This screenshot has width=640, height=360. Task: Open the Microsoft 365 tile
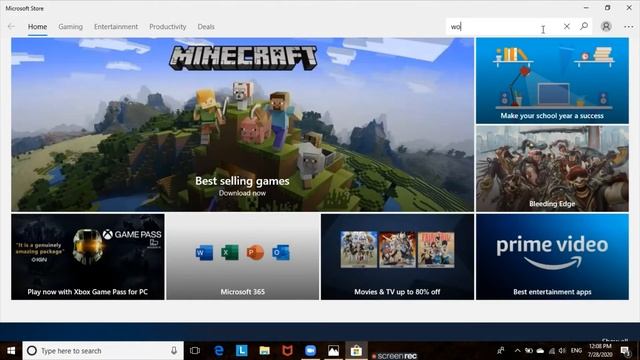pos(242,257)
